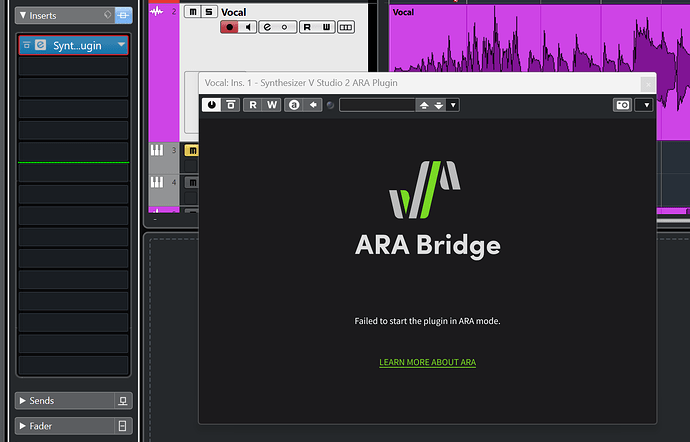Open LEARN MORE ABOUT ARA link
Viewport: 690px width, 442px height.
click(427, 362)
